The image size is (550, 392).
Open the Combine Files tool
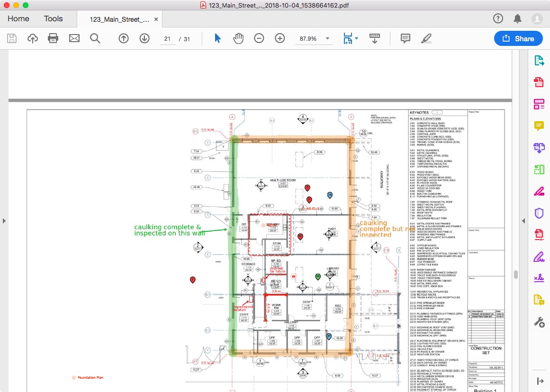click(540, 147)
